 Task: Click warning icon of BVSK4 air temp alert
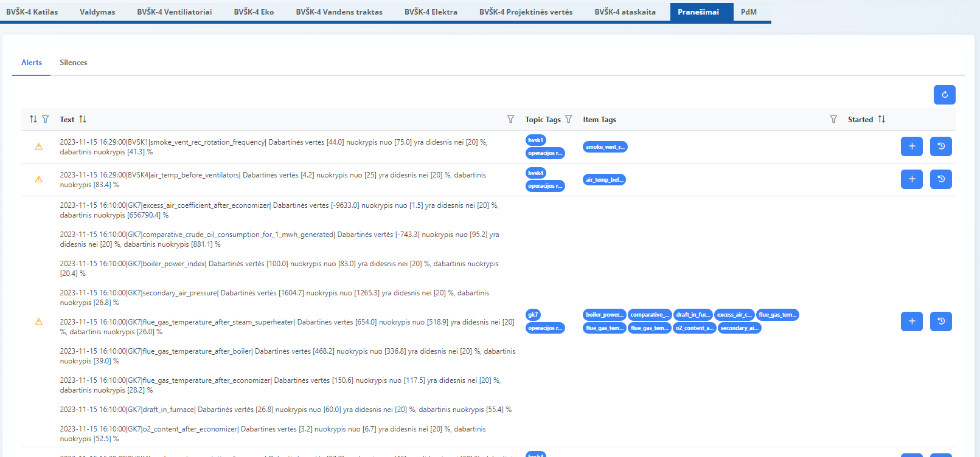(39, 179)
